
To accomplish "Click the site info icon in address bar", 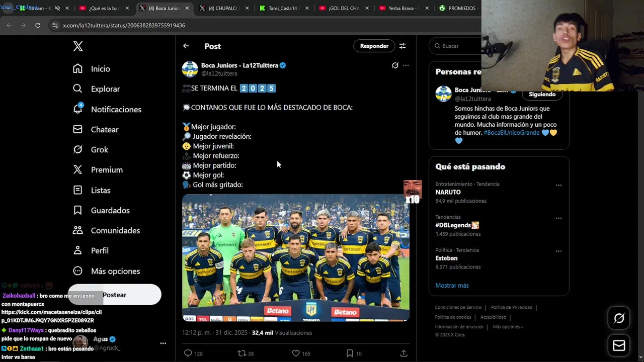I will [55, 25].
